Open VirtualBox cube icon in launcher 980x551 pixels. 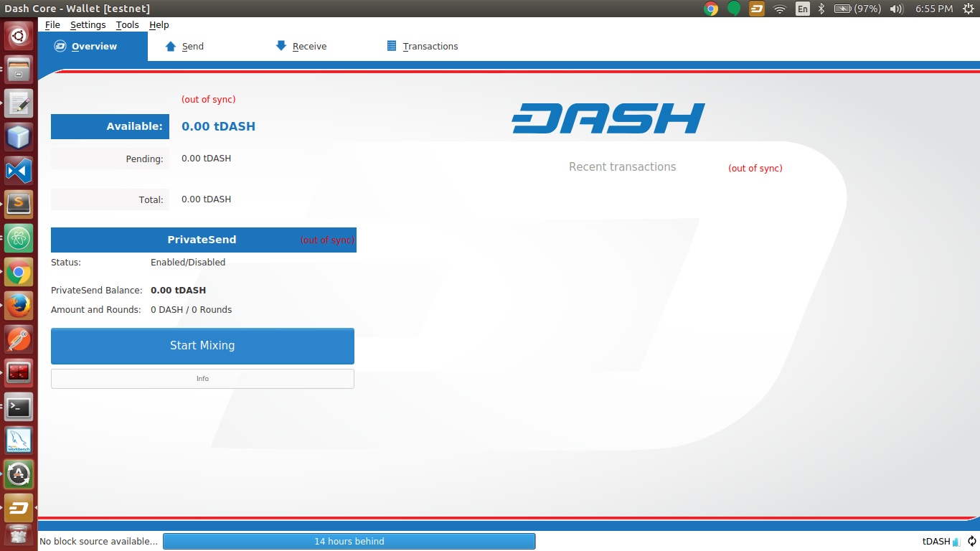(19, 137)
